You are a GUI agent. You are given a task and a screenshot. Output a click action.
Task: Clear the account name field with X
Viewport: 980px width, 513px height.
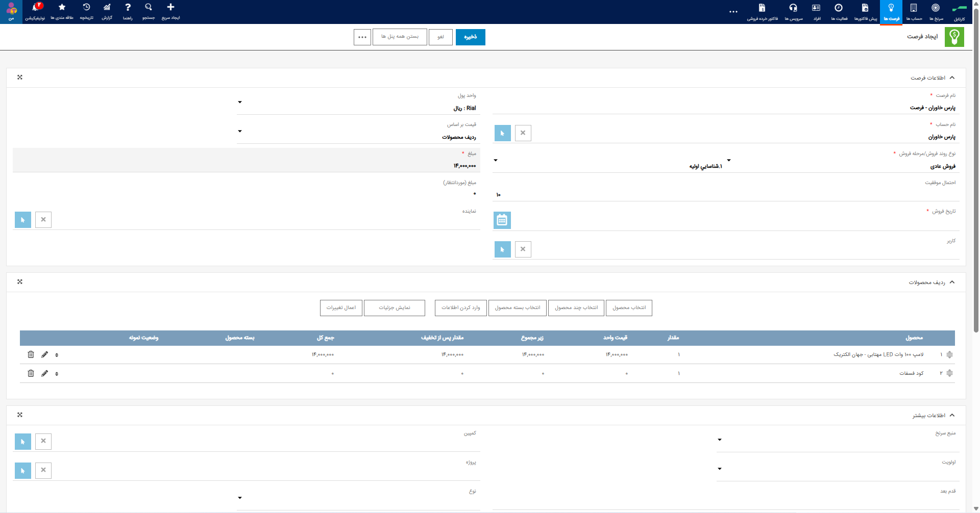pyautogui.click(x=523, y=133)
